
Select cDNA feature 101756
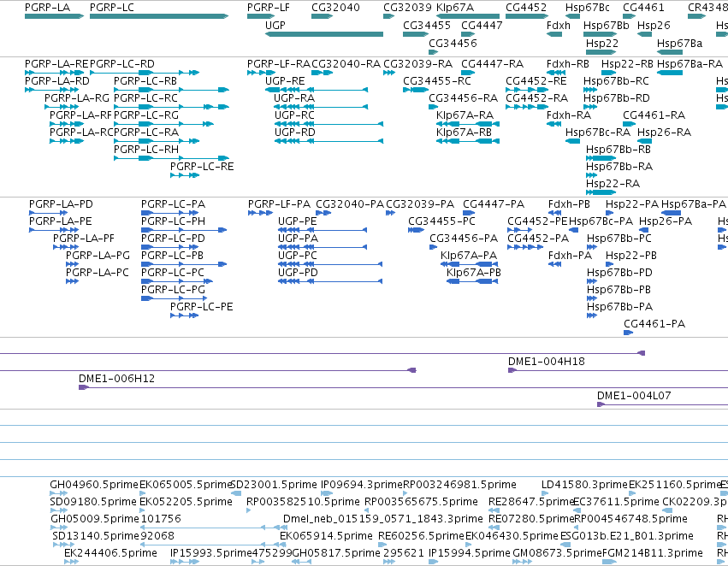coord(213,528)
